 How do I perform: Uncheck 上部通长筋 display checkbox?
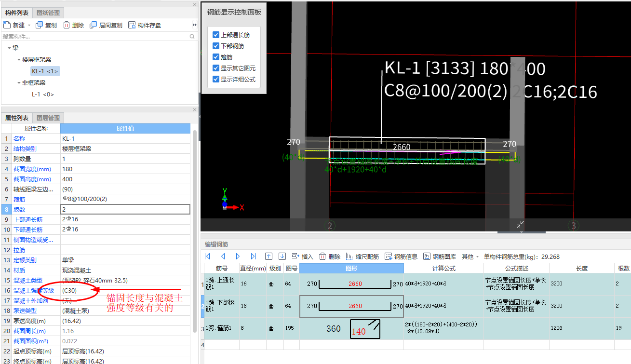216,35
